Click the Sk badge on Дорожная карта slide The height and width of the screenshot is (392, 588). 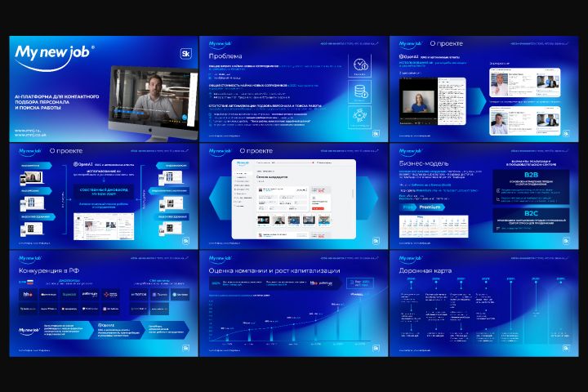[x=566, y=348]
